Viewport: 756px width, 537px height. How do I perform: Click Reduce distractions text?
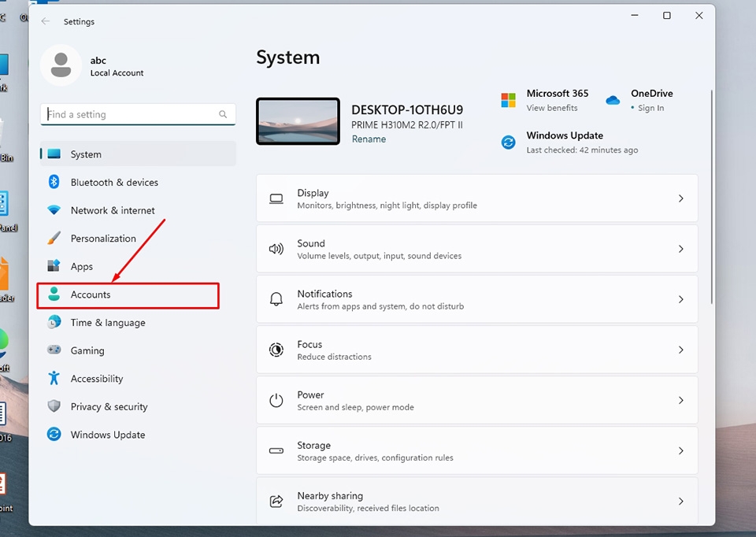coord(334,357)
